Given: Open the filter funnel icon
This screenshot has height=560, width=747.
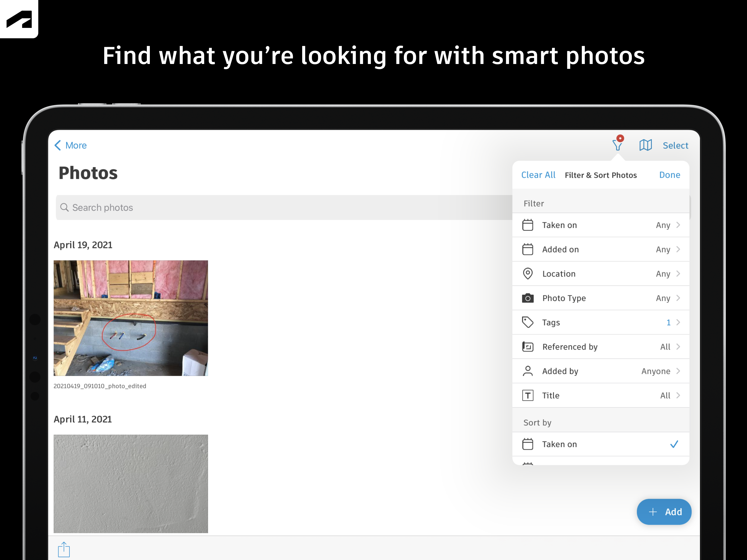Looking at the screenshot, I should 617,145.
